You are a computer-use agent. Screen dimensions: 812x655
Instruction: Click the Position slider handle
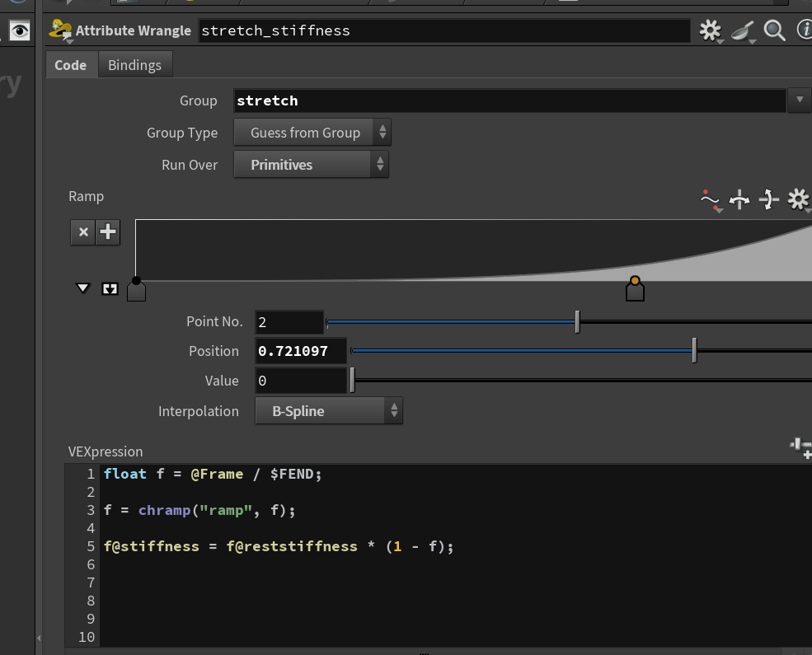click(694, 351)
